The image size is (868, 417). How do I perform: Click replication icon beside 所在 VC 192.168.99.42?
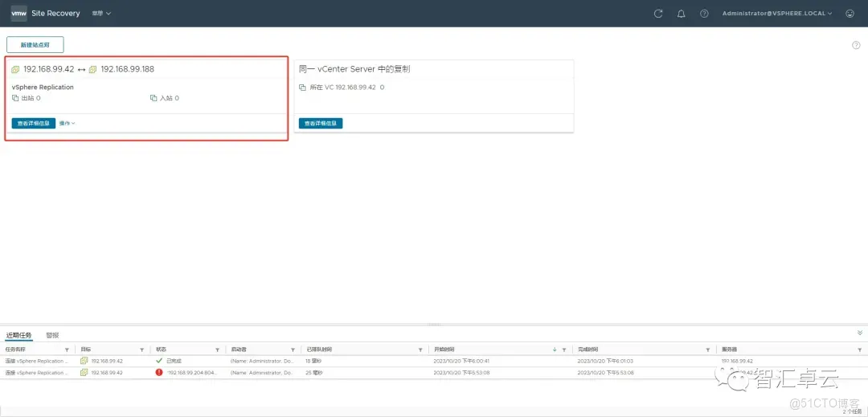tap(302, 88)
